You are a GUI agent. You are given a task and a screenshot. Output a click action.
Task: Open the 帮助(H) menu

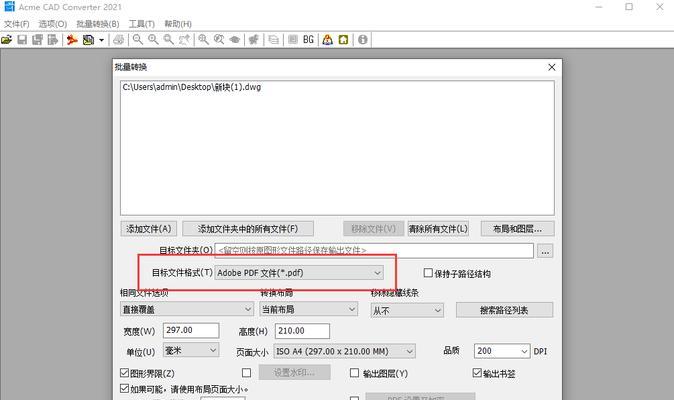pos(178,24)
